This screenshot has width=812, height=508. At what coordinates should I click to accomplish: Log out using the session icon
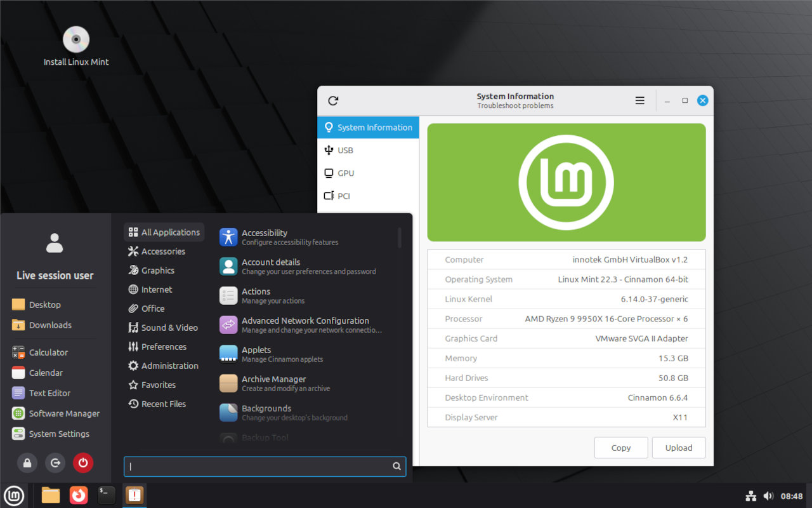click(x=55, y=463)
